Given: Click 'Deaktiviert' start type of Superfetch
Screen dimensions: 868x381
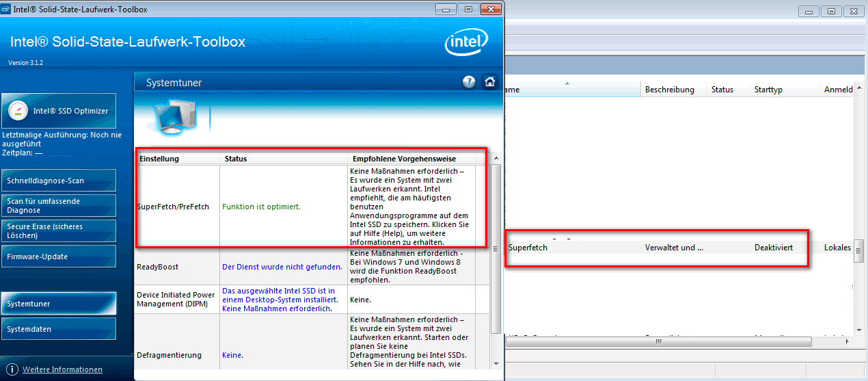Looking at the screenshot, I should [774, 248].
